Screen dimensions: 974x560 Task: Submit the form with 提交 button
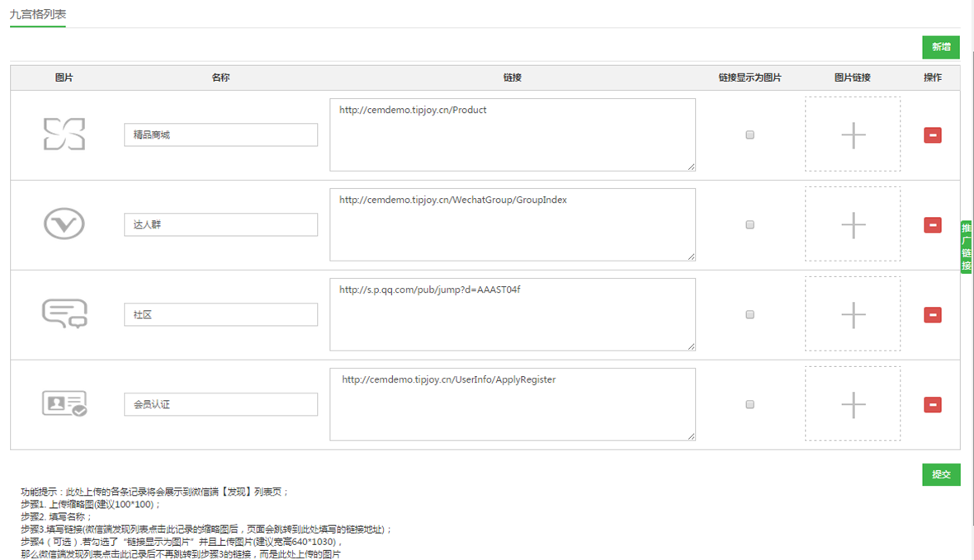pyautogui.click(x=941, y=474)
